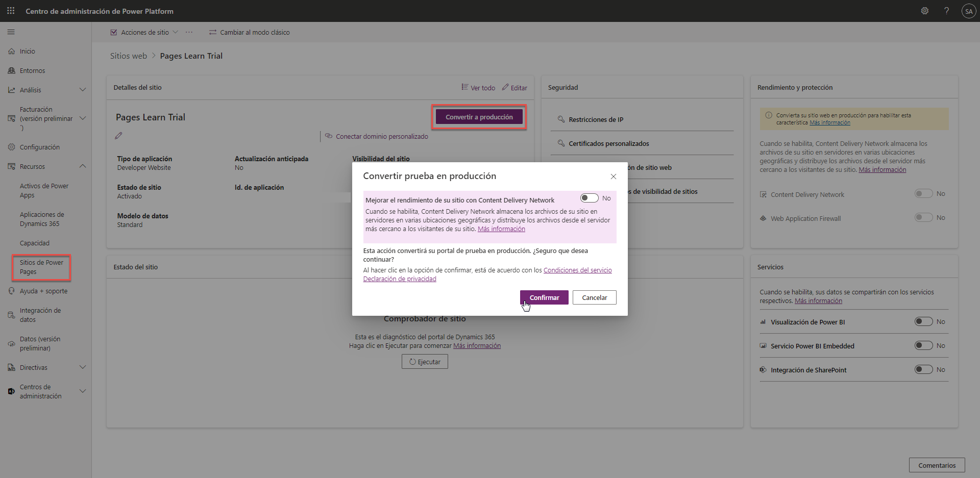Toggle Content Delivery Network in Rendimiento panel

(923, 194)
